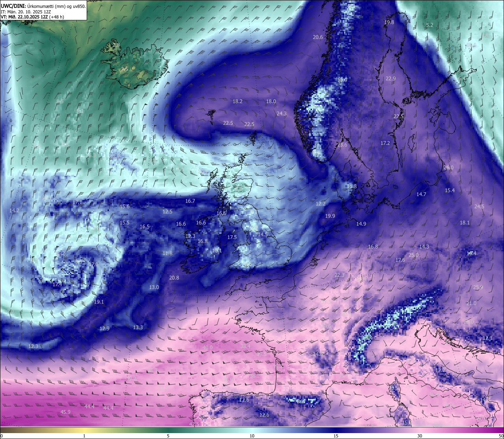Click the 0 label on the color scale
The width and height of the screenshot is (504, 439).
(x=2, y=436)
